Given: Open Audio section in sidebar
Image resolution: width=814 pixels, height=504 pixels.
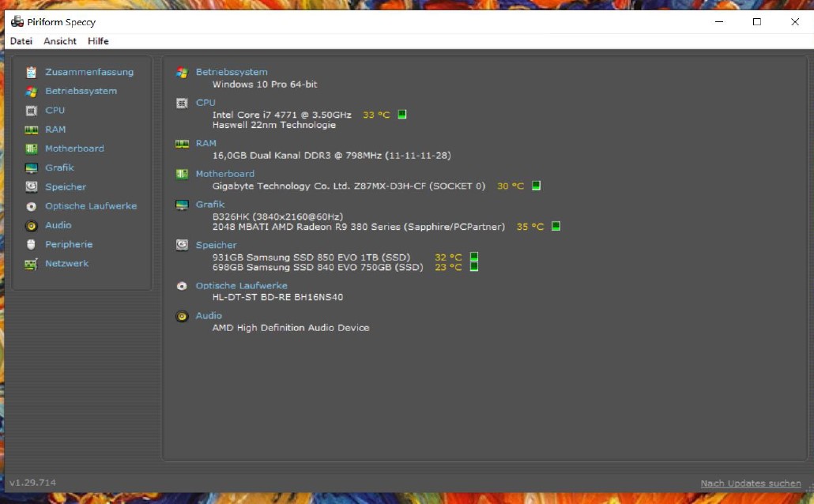Looking at the screenshot, I should pyautogui.click(x=58, y=226).
